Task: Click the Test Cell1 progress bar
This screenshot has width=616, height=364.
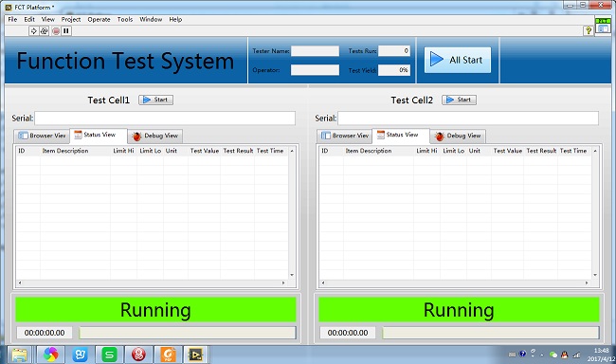Action: coord(188,333)
